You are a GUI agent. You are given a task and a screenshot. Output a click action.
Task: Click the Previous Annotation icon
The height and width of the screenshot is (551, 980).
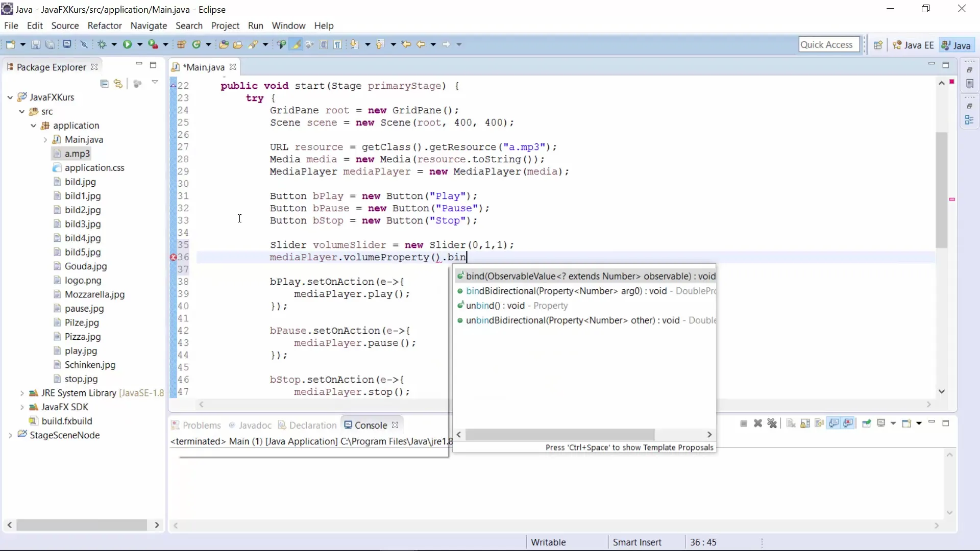[380, 44]
